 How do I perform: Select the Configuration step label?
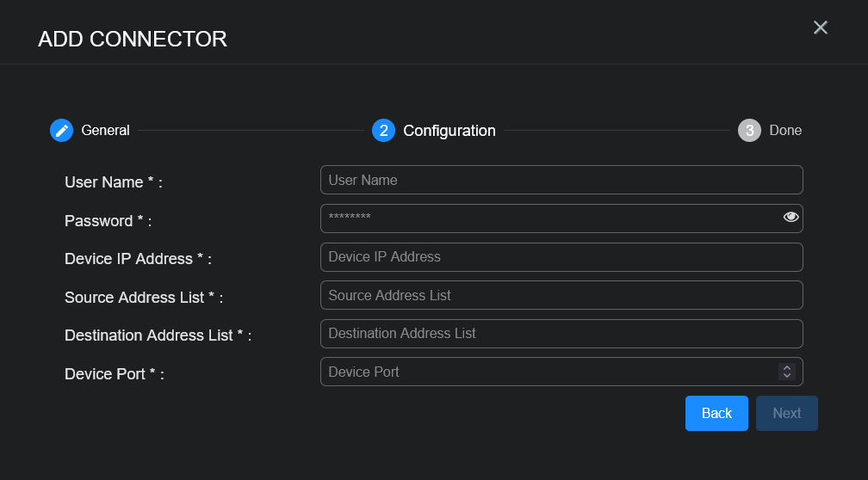pyautogui.click(x=449, y=131)
